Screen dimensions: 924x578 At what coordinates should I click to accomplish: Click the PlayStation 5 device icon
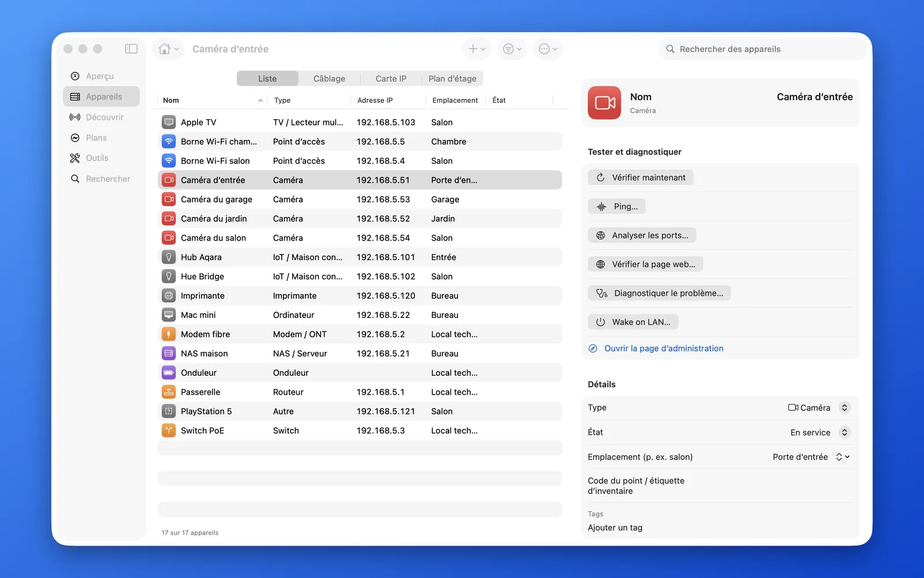(x=169, y=412)
